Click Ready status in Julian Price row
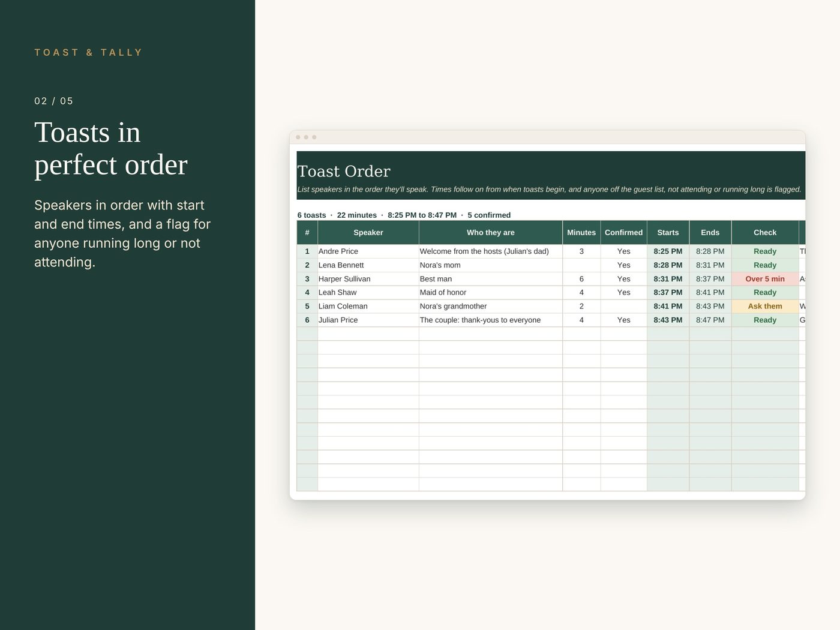 click(x=765, y=320)
